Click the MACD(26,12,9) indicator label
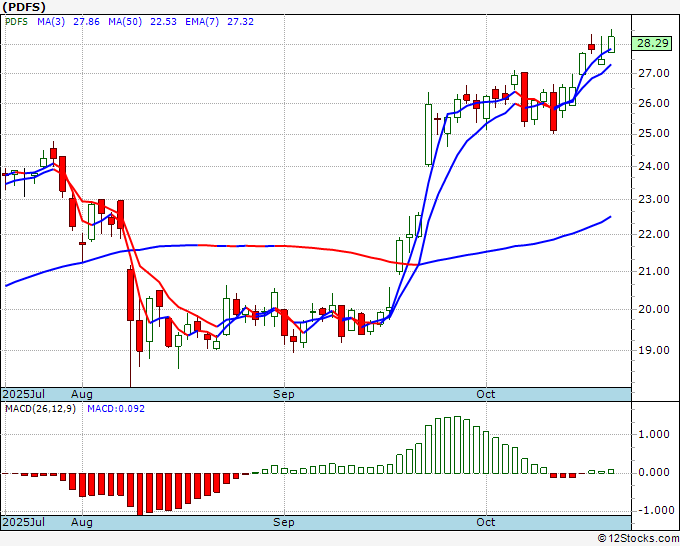680x546 pixels. tap(40, 409)
